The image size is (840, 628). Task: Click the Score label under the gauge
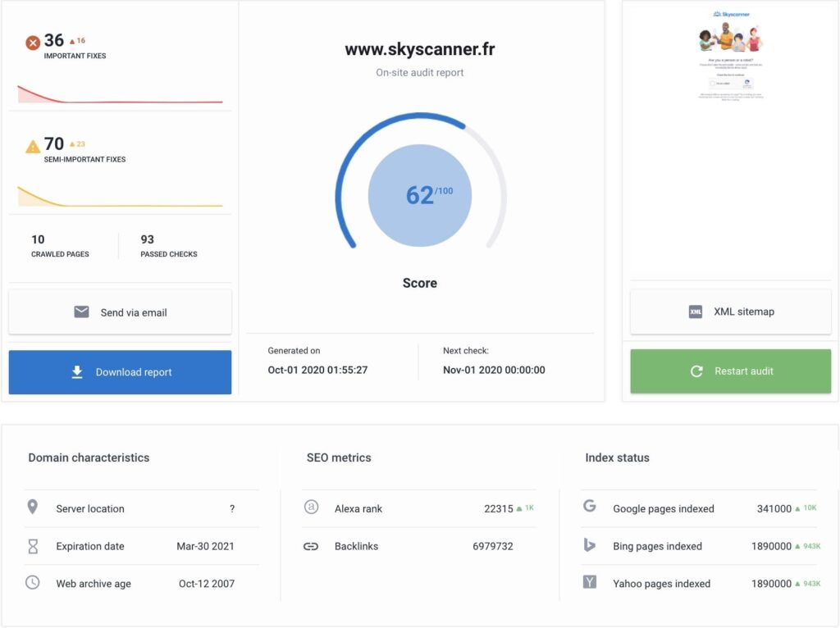[x=420, y=283]
